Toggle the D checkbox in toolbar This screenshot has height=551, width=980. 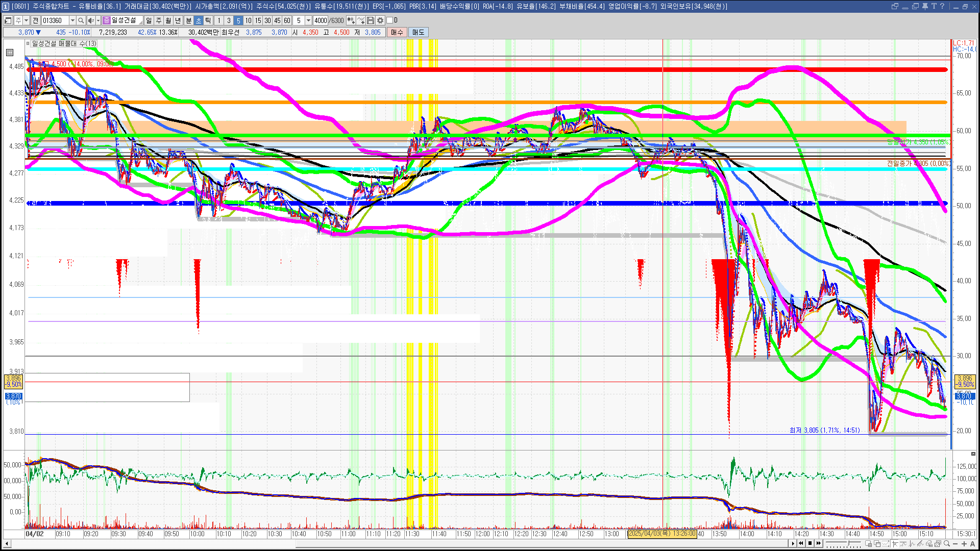(x=390, y=20)
